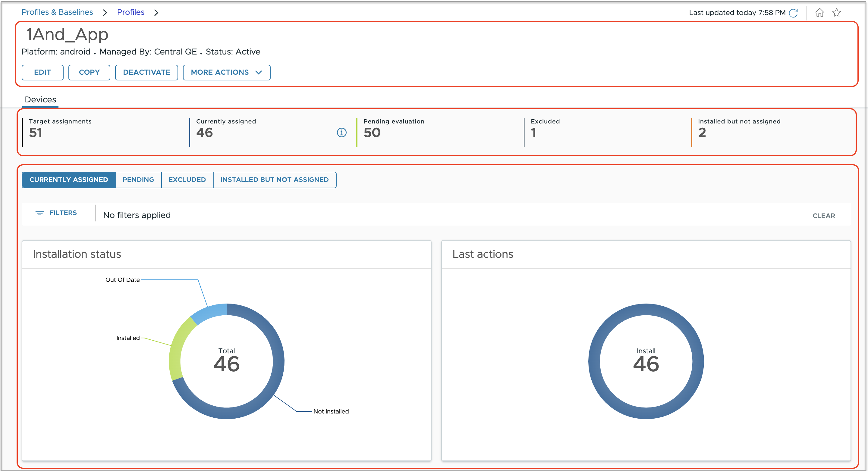Open the Filters panel
This screenshot has width=868, height=471.
tap(56, 213)
